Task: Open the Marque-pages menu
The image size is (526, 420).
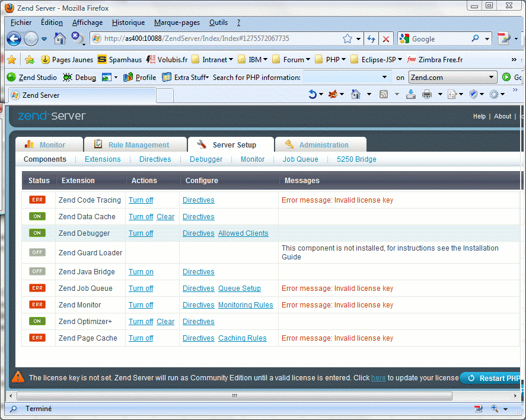Action: point(177,23)
